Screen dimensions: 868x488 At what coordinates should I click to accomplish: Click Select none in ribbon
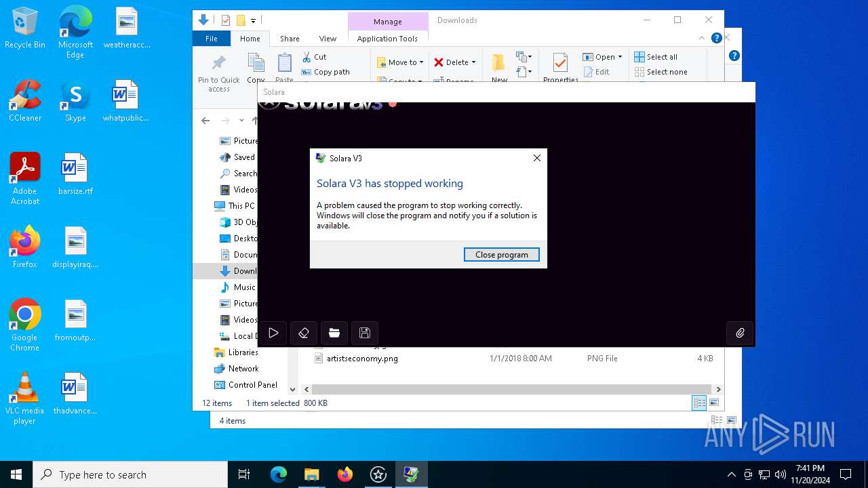point(661,72)
